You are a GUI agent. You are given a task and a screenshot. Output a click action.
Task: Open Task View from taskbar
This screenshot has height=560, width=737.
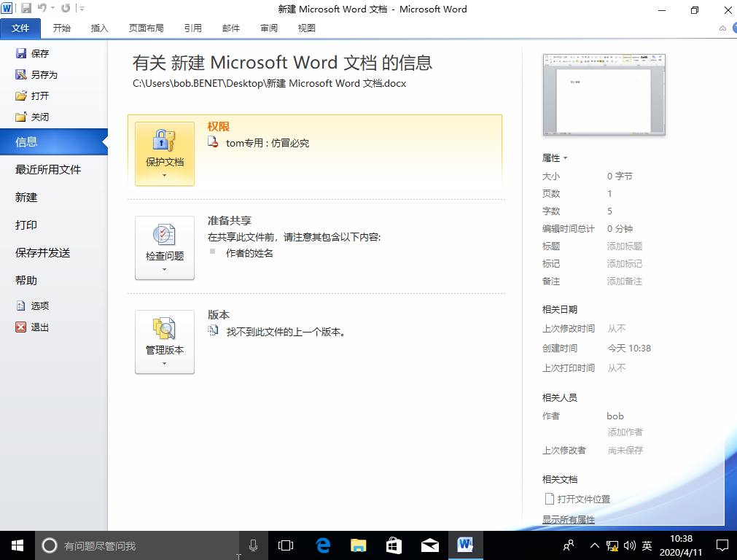[x=285, y=545]
